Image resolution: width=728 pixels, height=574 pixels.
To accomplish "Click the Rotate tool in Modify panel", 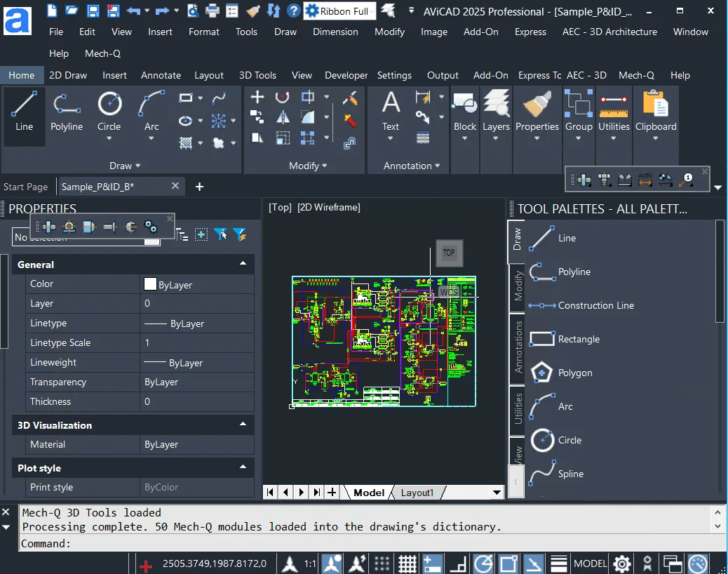I will [x=282, y=97].
